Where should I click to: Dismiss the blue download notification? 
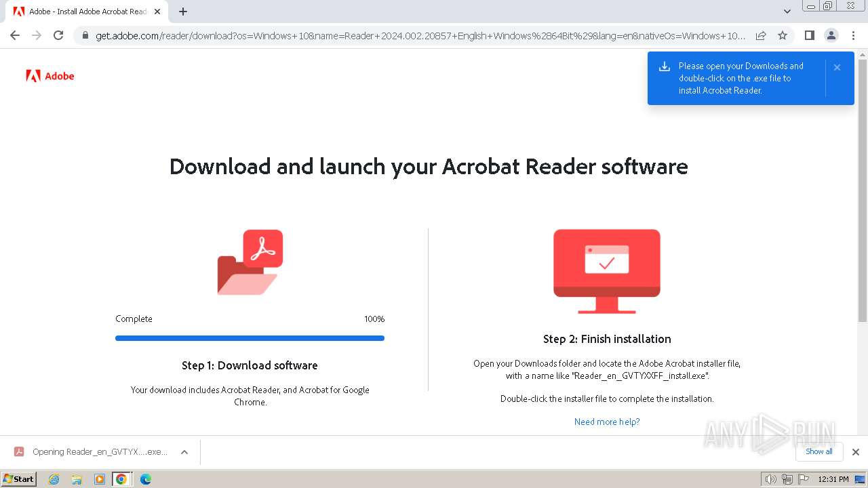[x=837, y=67]
